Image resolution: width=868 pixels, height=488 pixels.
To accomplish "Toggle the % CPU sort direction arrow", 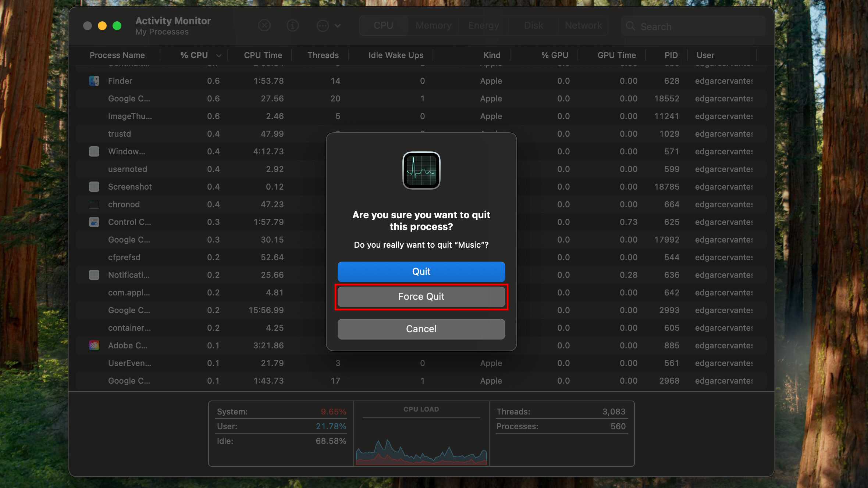I will 219,55.
